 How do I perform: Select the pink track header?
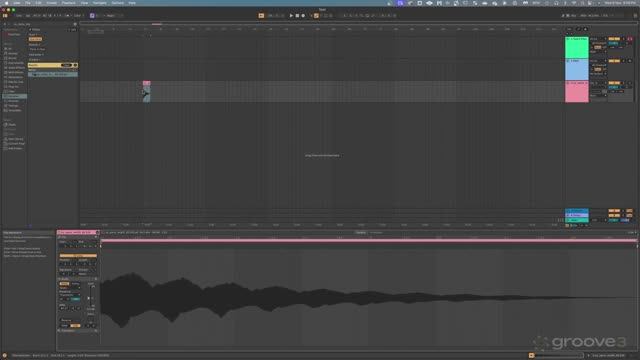[x=576, y=91]
